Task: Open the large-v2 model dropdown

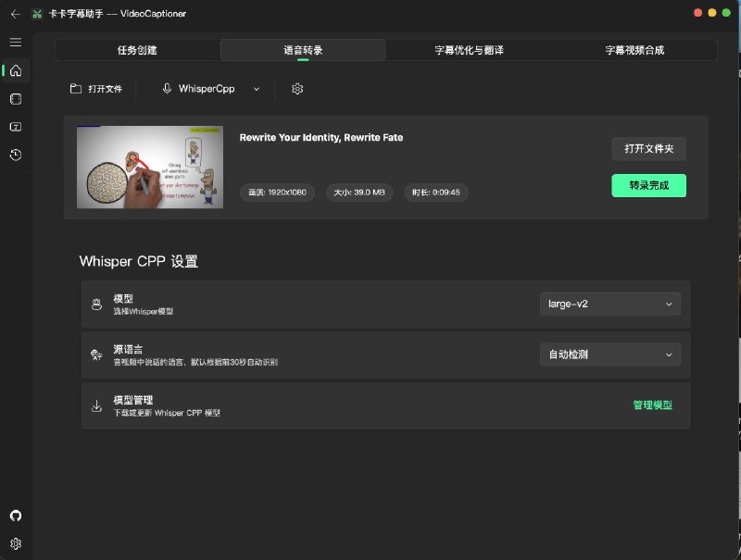Action: [609, 304]
